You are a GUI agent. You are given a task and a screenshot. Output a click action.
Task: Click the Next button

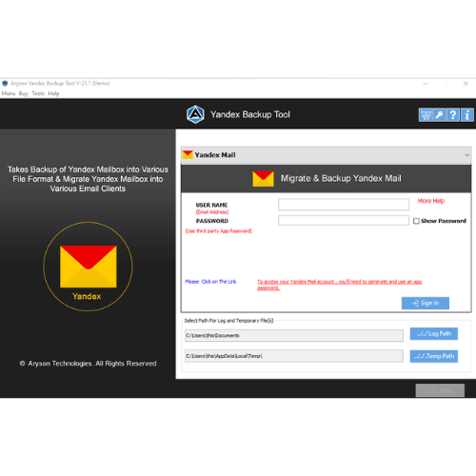click(x=440, y=390)
